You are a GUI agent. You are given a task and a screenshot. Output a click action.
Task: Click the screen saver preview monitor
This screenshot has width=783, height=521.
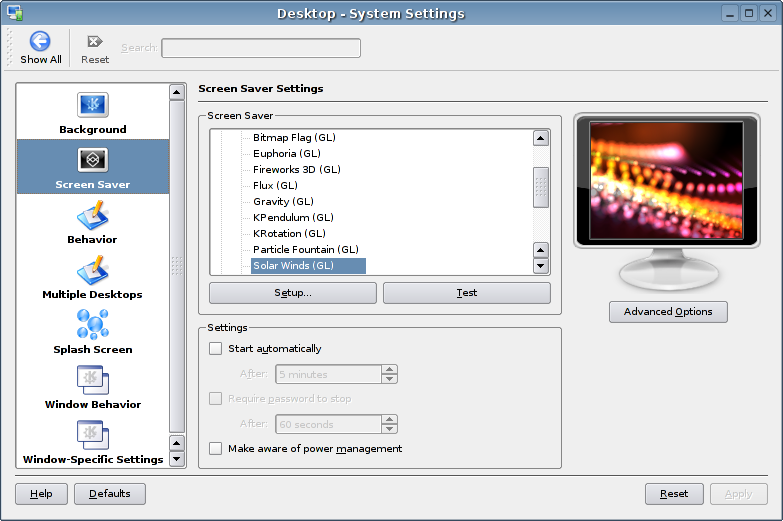coord(667,180)
